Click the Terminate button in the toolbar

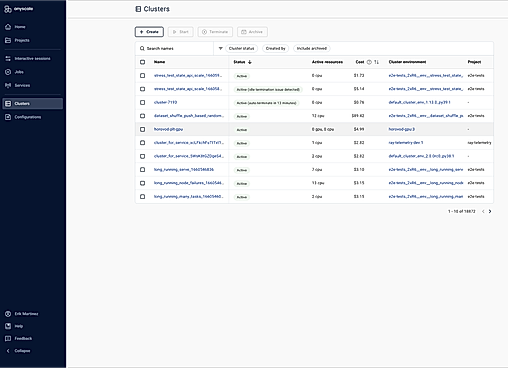point(215,32)
